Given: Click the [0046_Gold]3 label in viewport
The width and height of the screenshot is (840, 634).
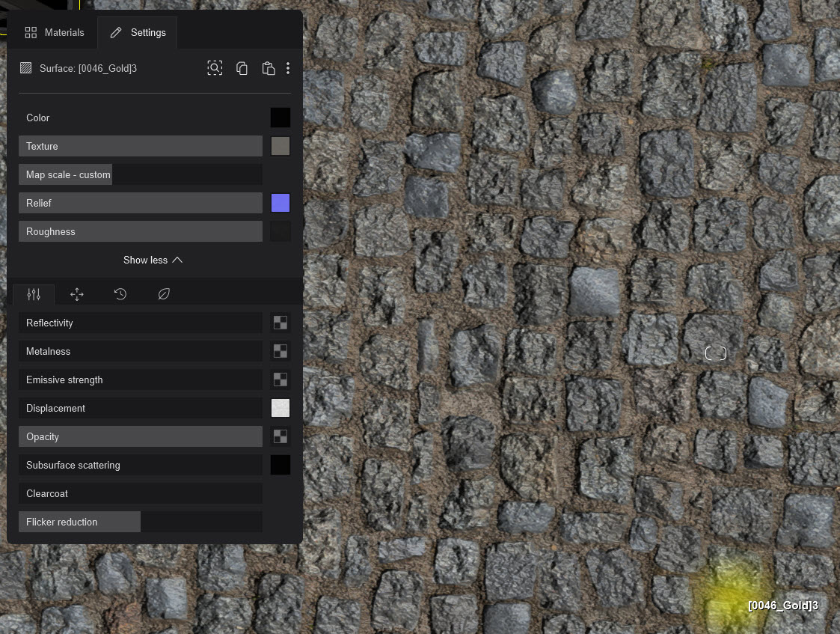Looking at the screenshot, I should click(x=782, y=606).
